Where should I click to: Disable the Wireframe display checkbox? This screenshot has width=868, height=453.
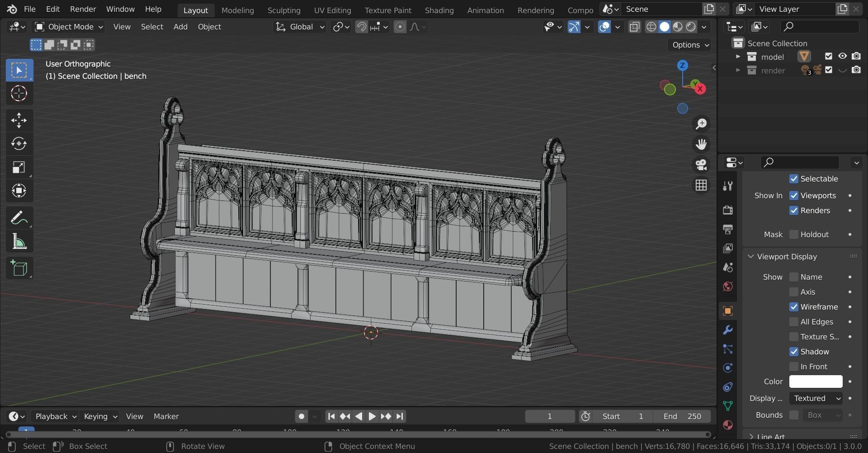[793, 307]
